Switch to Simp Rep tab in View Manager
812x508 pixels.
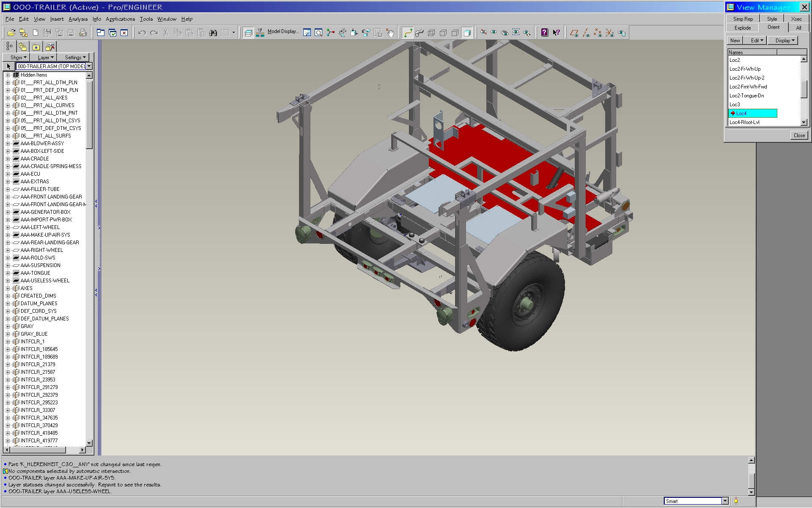pos(743,19)
